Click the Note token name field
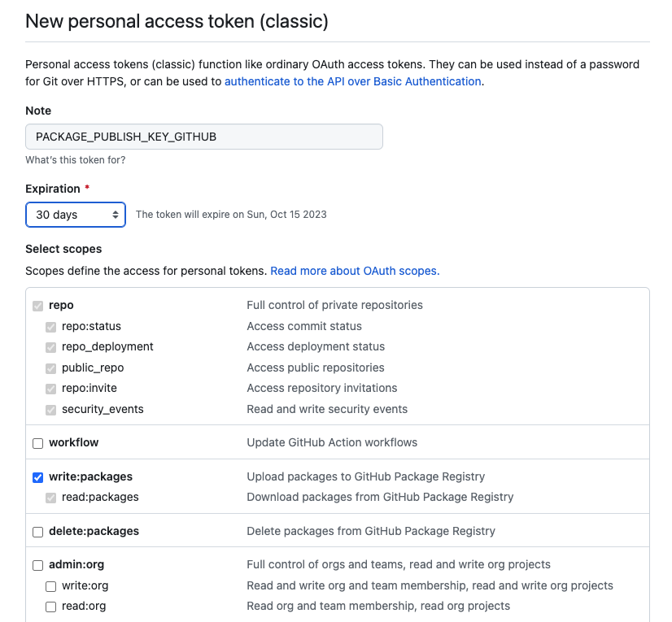This screenshot has width=672, height=622. [x=203, y=137]
